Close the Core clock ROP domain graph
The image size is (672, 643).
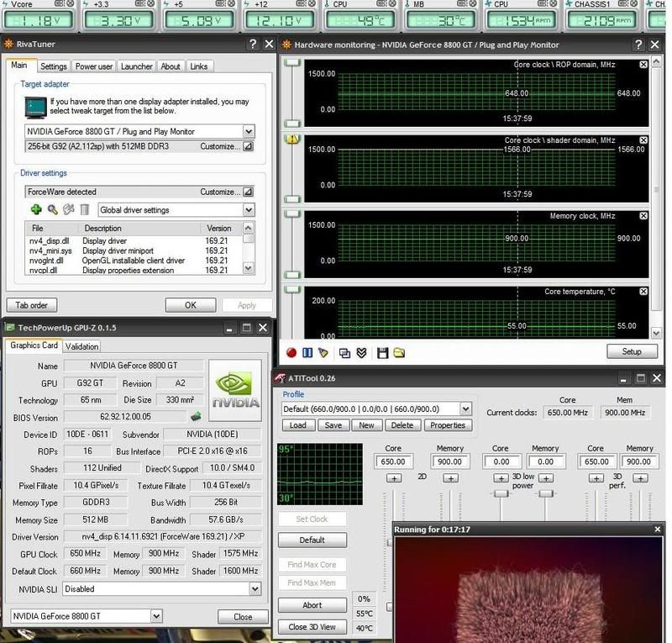pos(643,65)
